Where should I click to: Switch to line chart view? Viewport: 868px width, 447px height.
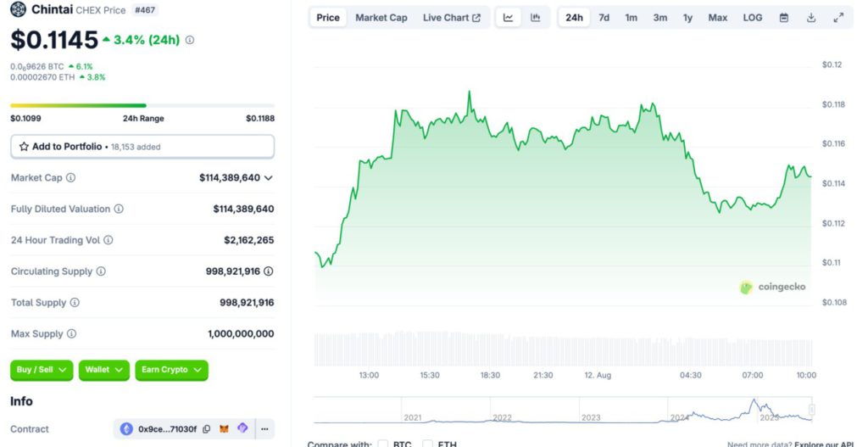[x=508, y=18]
